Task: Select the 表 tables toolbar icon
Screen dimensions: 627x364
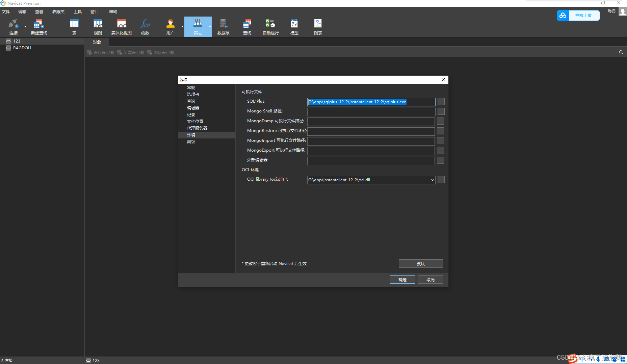Action: pos(74,27)
